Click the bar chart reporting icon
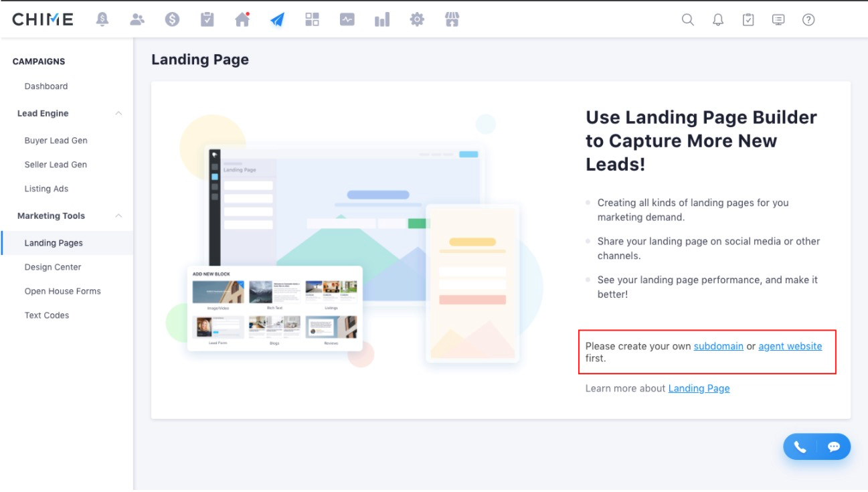Screen dimensions: 868x492 click(x=382, y=19)
